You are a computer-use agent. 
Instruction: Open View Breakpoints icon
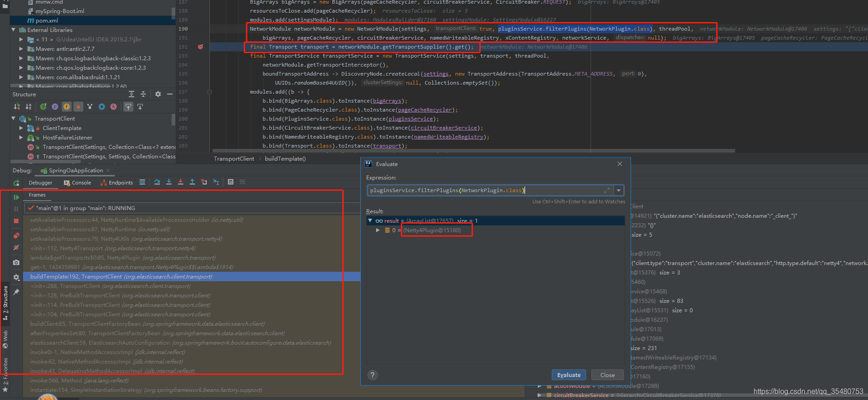(x=17, y=236)
